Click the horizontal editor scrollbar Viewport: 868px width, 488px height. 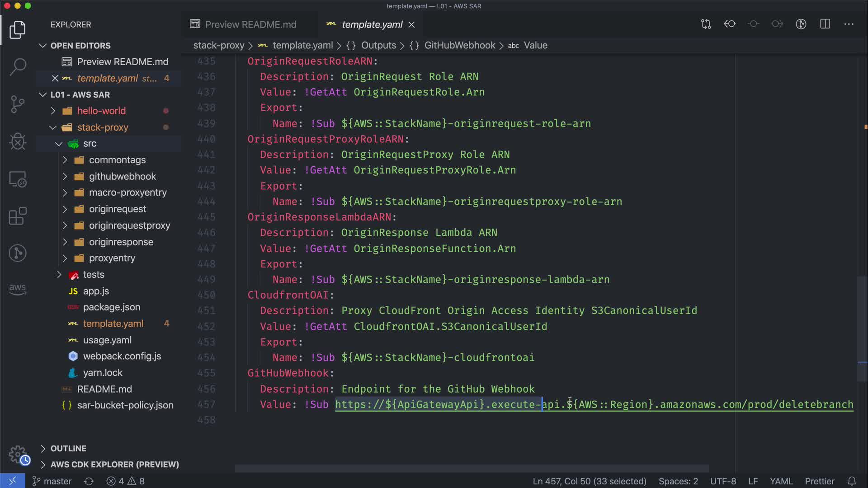pos(472,469)
